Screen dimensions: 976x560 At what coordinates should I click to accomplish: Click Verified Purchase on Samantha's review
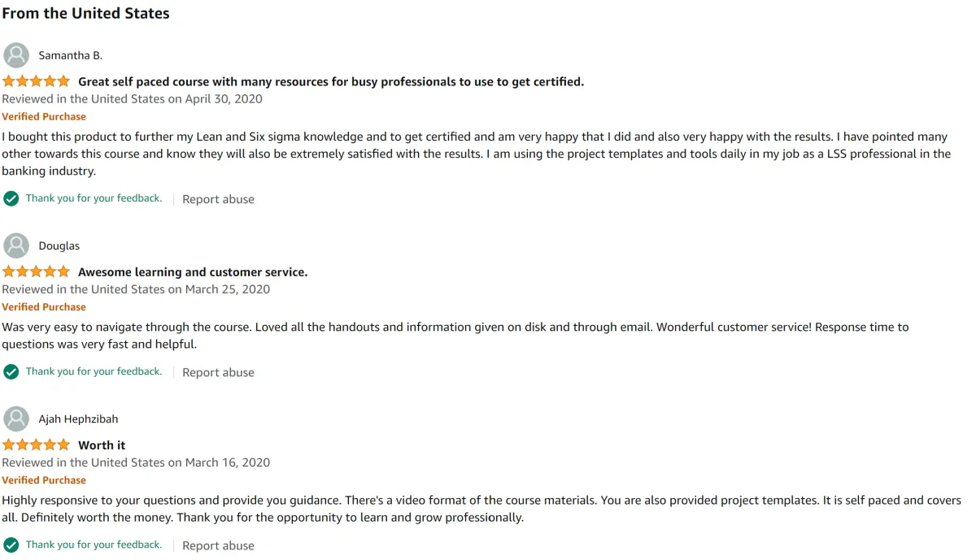[44, 116]
